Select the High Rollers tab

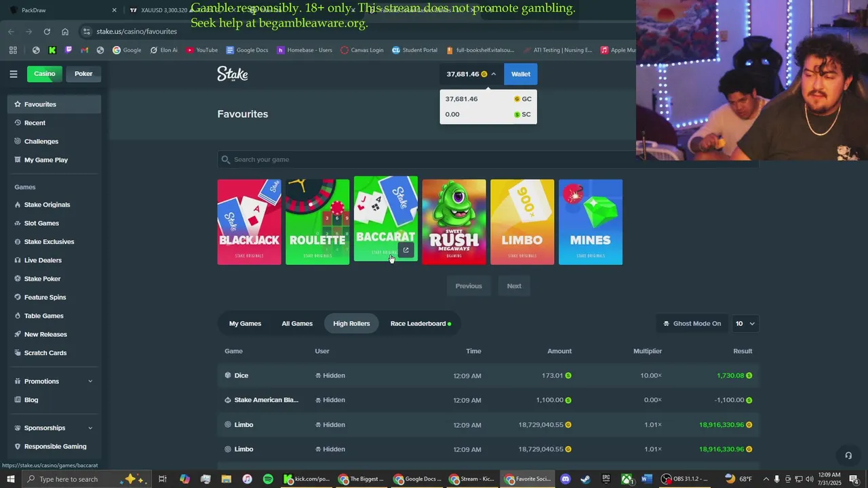(x=351, y=323)
